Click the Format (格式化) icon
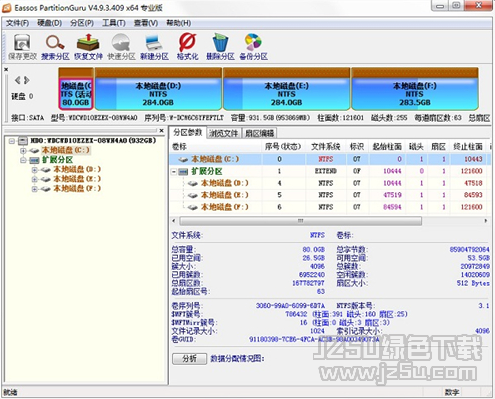The width and height of the screenshot is (495, 399). [x=187, y=47]
